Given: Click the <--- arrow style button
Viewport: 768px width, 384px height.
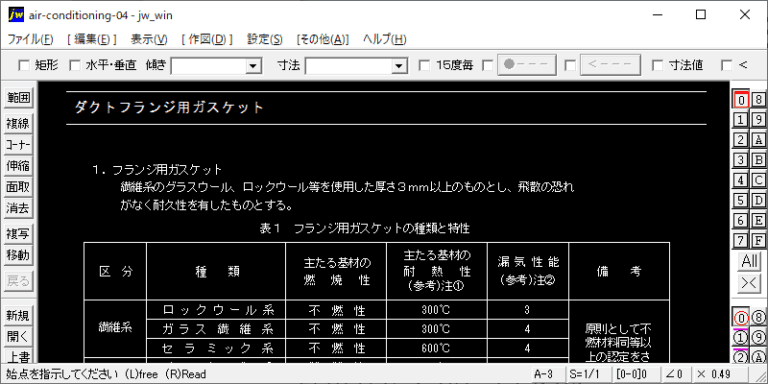Looking at the screenshot, I should tap(610, 65).
